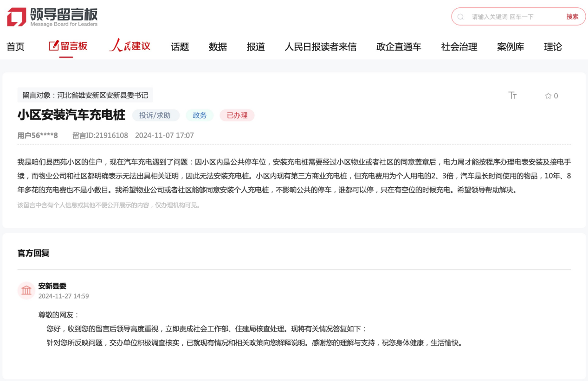588x381 pixels.
Task: Go to 首页 home tab
Action: coord(15,46)
